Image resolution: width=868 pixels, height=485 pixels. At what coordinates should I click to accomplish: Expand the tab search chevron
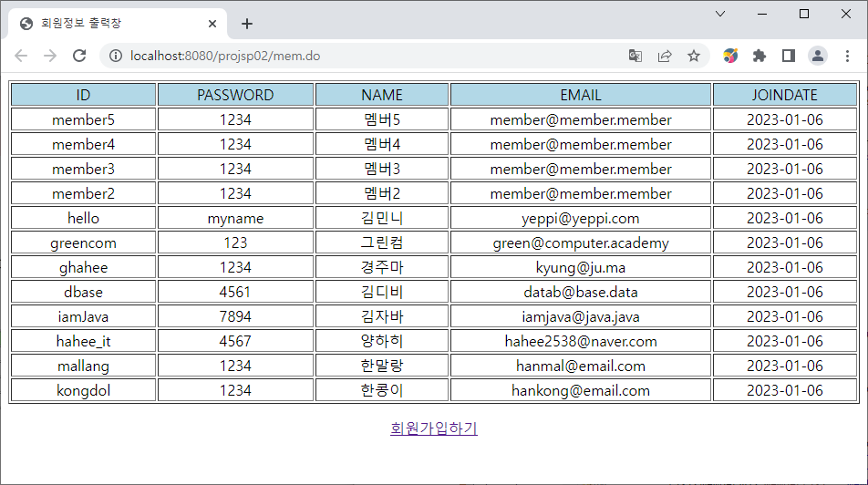[720, 14]
